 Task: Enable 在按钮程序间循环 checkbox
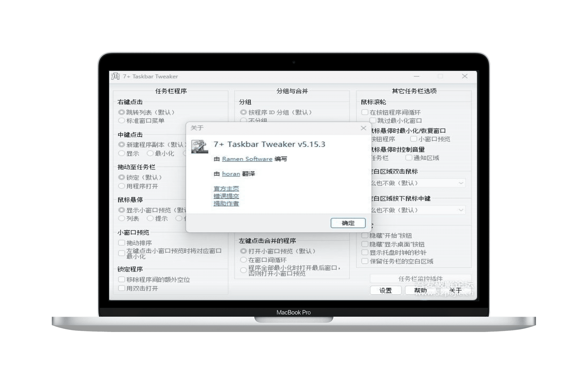(365, 112)
